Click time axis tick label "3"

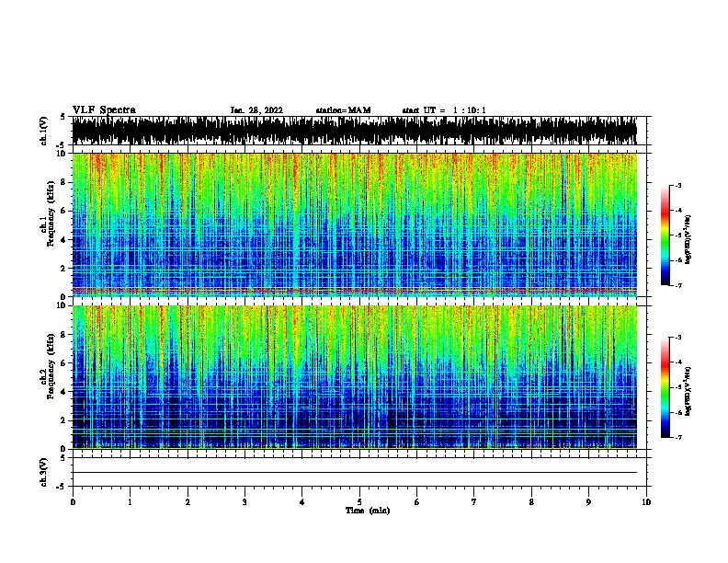point(245,501)
